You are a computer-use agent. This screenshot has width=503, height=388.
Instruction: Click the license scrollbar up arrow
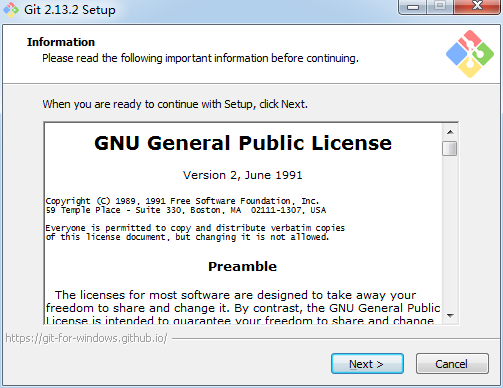[450, 132]
